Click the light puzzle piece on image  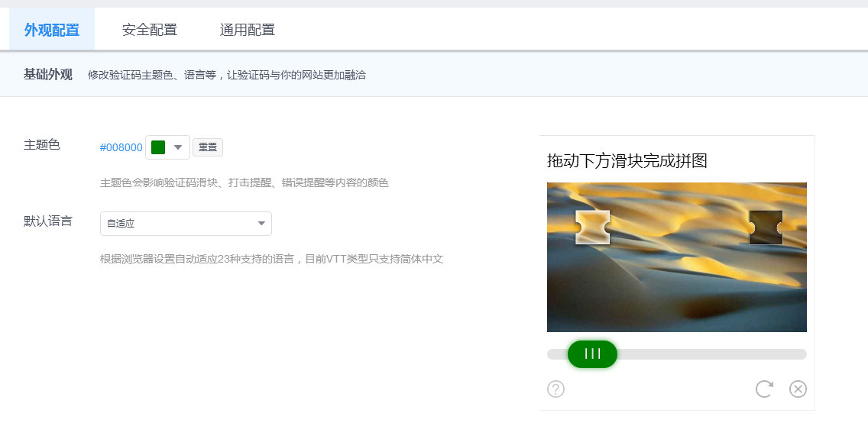tap(592, 228)
